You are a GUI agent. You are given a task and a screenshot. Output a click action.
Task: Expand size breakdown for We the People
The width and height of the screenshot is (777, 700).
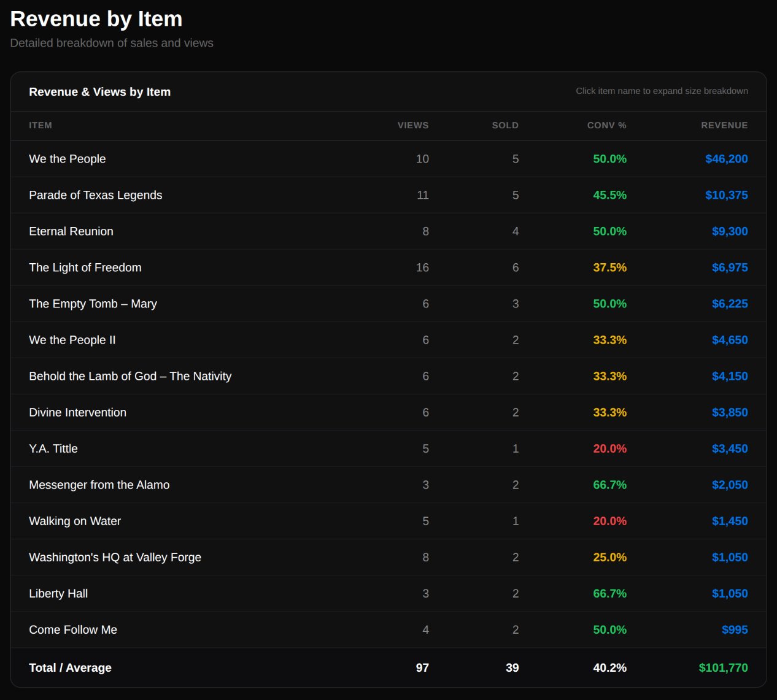(x=67, y=158)
